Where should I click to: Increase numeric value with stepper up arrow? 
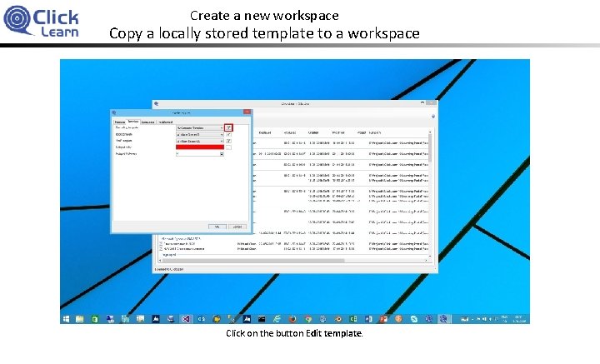click(222, 152)
